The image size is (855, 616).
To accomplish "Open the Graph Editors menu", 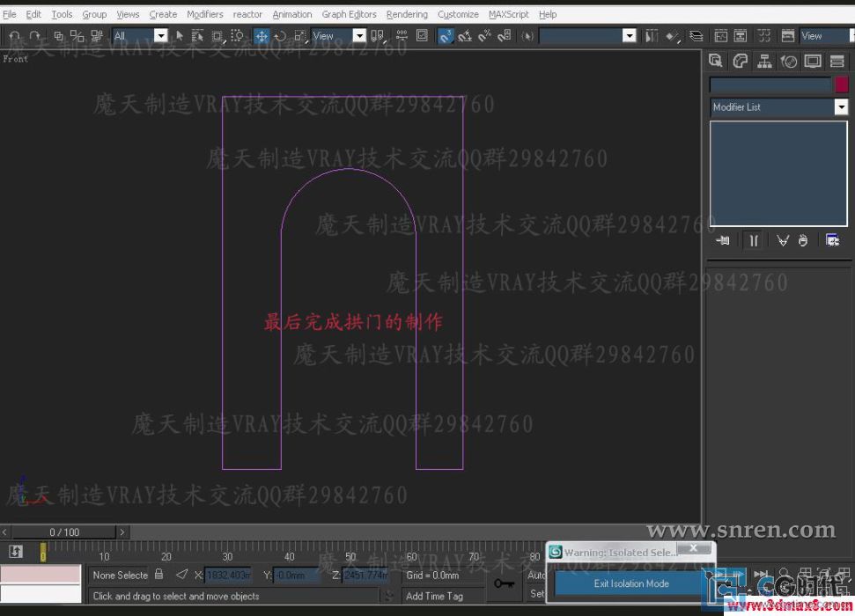I will click(x=349, y=14).
